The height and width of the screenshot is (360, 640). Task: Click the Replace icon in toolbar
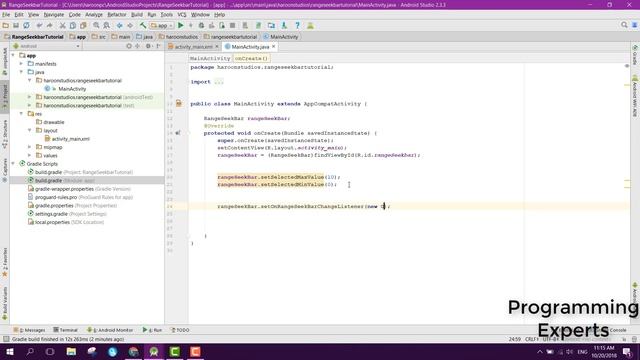point(107,25)
